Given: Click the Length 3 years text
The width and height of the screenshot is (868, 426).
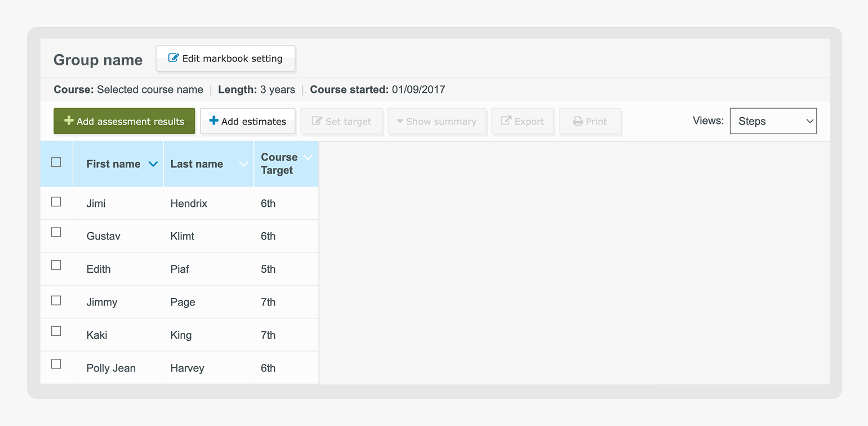Looking at the screenshot, I should coord(257,90).
